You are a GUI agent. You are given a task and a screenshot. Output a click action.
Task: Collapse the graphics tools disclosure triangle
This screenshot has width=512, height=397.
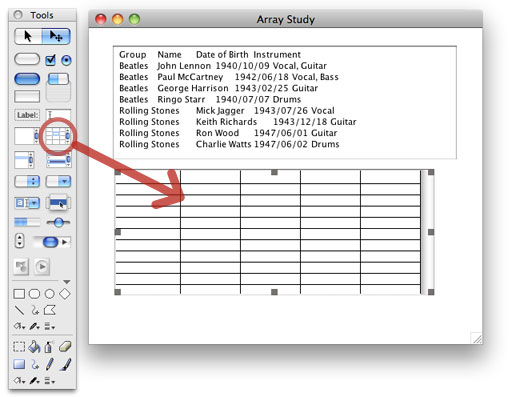click(x=67, y=282)
